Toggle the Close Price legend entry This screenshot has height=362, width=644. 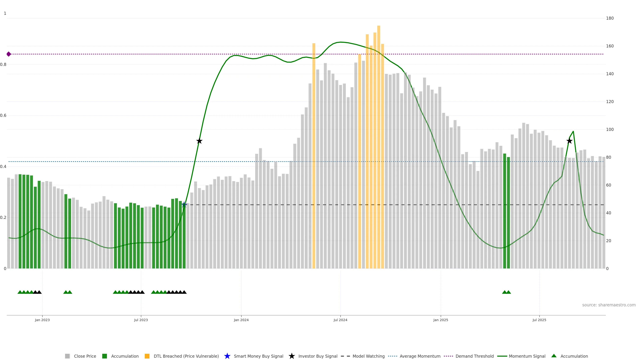coord(85,356)
